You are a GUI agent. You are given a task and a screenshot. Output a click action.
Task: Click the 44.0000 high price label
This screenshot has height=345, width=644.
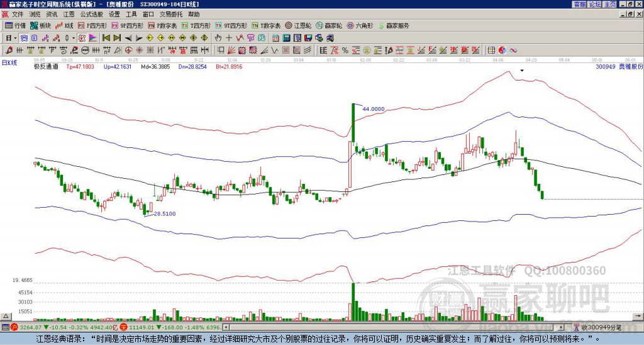pos(374,109)
